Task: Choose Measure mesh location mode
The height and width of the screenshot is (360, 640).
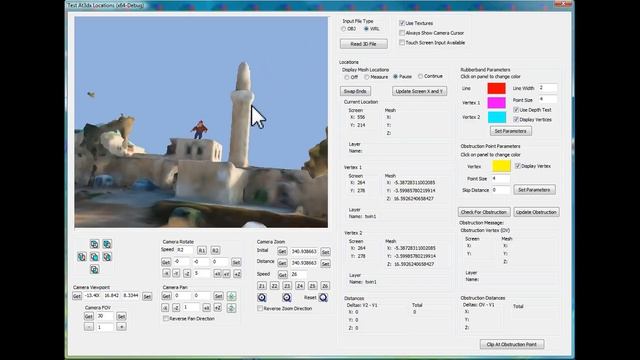Action: pyautogui.click(x=367, y=77)
